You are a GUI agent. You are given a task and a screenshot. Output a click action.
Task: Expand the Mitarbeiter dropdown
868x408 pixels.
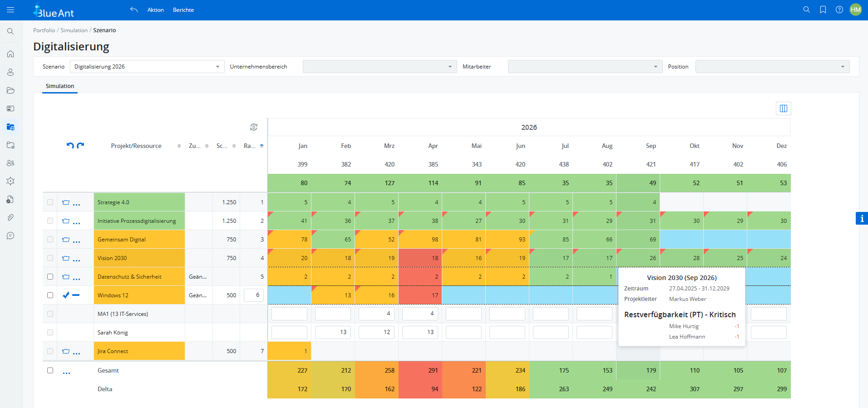585,67
